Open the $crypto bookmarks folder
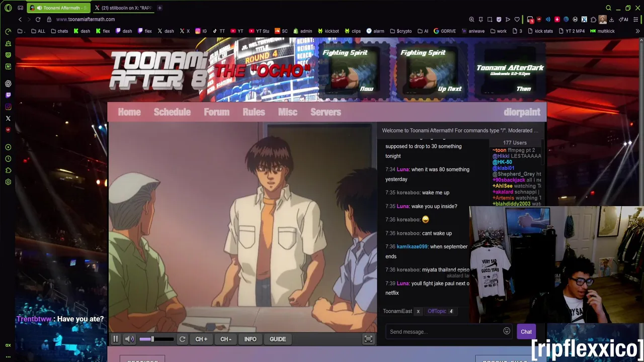 pos(401,31)
